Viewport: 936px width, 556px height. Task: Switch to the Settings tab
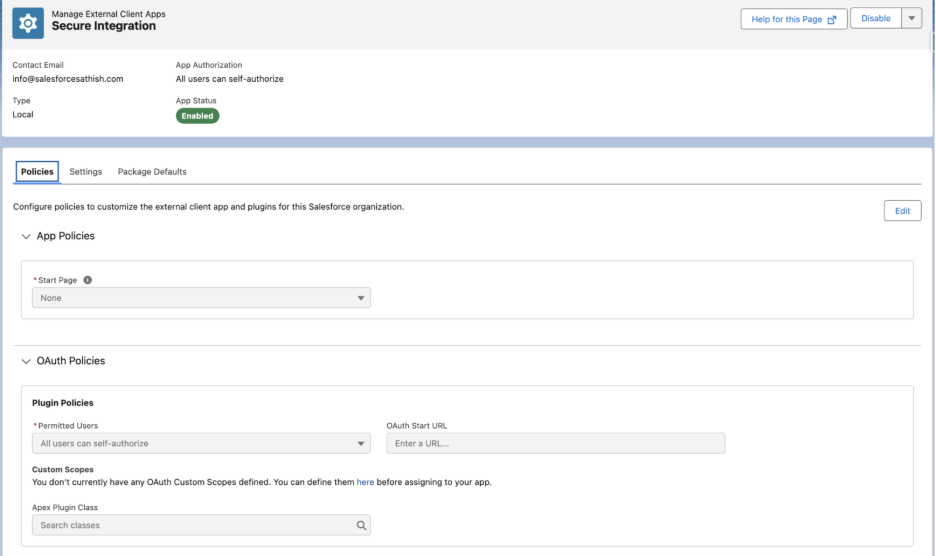point(86,172)
